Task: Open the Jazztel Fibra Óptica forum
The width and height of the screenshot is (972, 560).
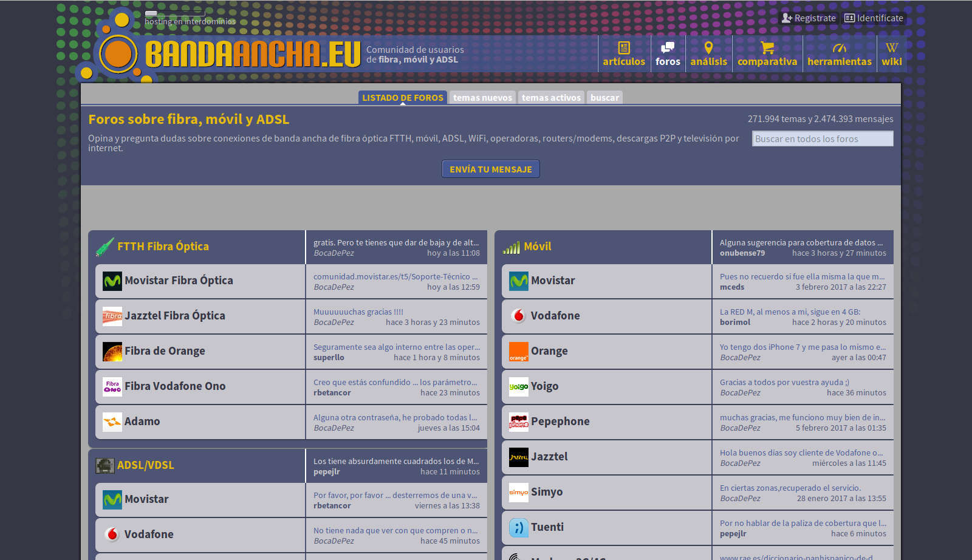Action: (x=175, y=316)
